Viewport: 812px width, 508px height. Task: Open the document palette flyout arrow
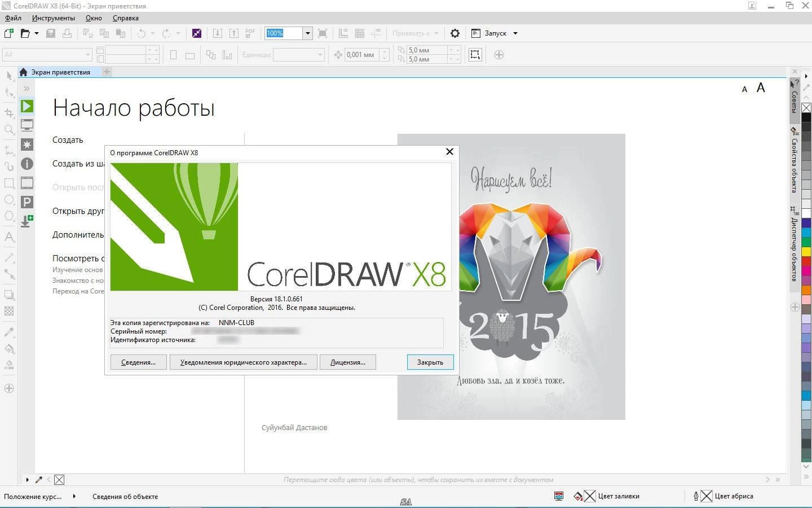click(27, 480)
